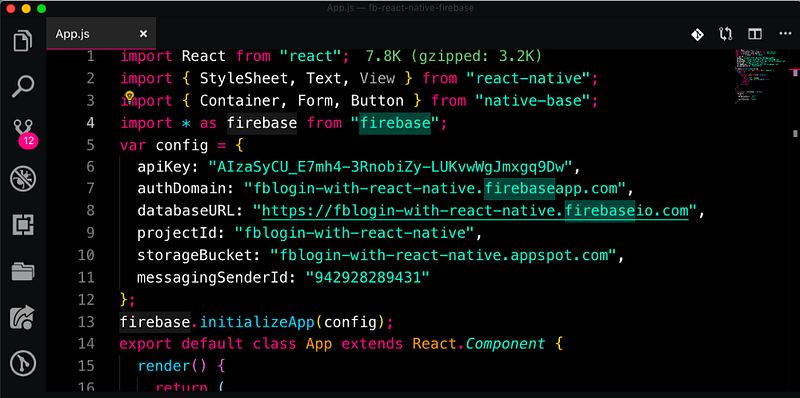This screenshot has width=800, height=398.
Task: Click the window title App.js — fb-react-native-firebase
Action: point(401,8)
